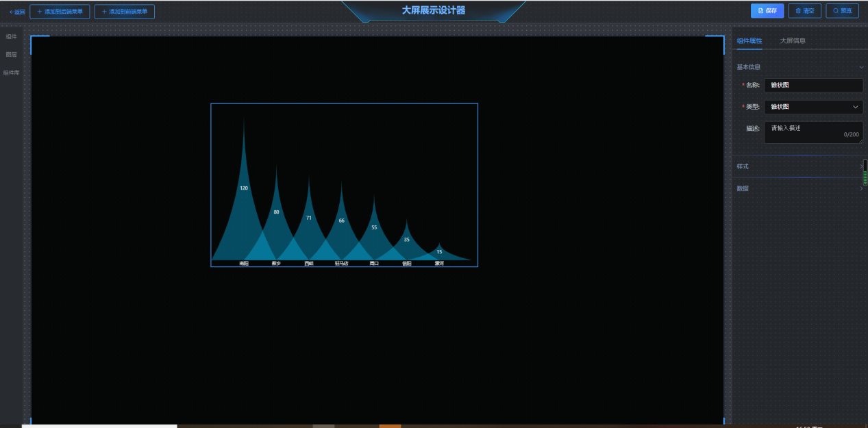Clear the canvas using 清空 button
This screenshot has height=428, width=868.
tap(804, 11)
